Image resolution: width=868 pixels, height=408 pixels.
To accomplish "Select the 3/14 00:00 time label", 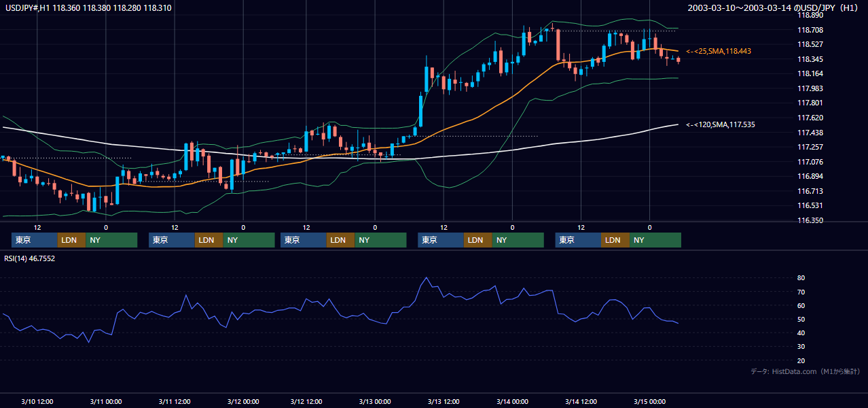I will coord(512,401).
